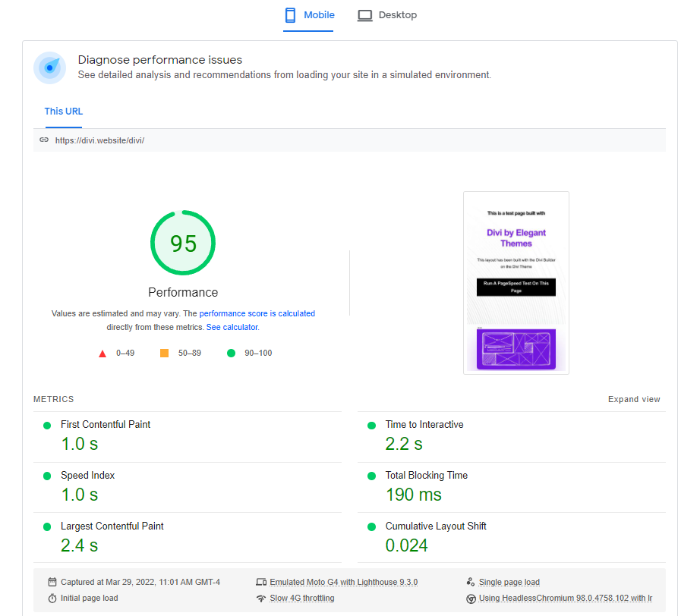Click the Chrome icon beside HeadlessChromium
This screenshot has width=700, height=616.
[471, 599]
